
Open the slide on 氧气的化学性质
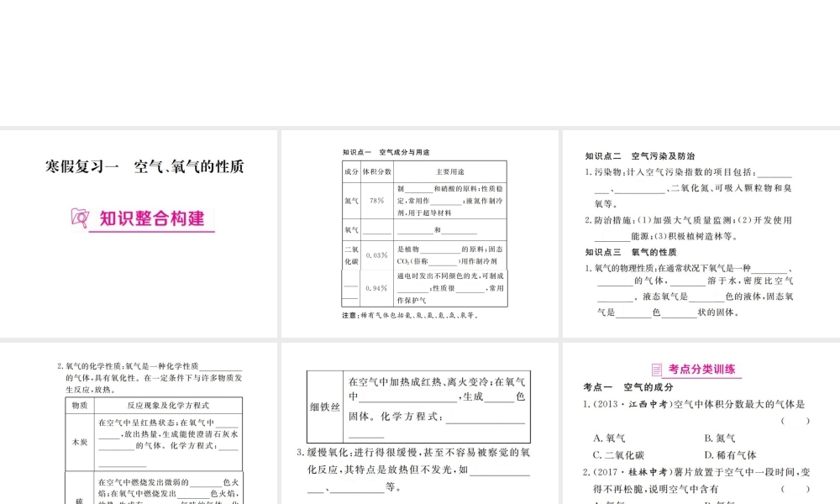click(139, 423)
